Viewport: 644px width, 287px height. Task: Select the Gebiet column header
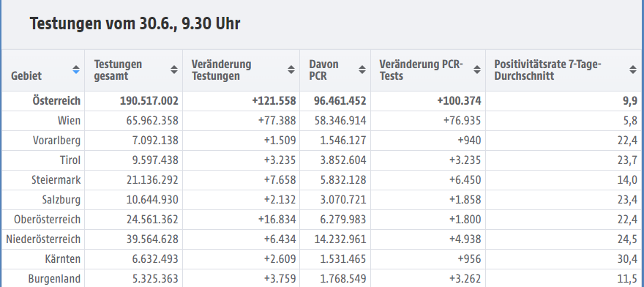26,76
